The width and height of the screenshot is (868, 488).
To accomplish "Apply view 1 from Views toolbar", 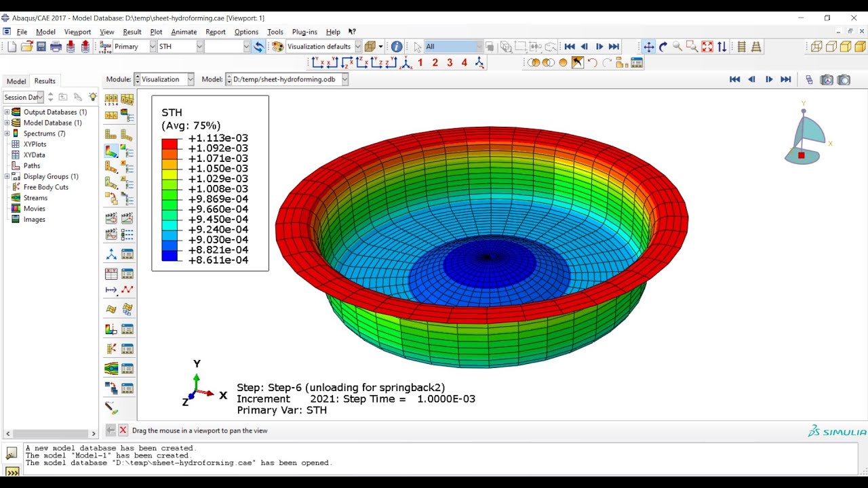I will pos(420,63).
